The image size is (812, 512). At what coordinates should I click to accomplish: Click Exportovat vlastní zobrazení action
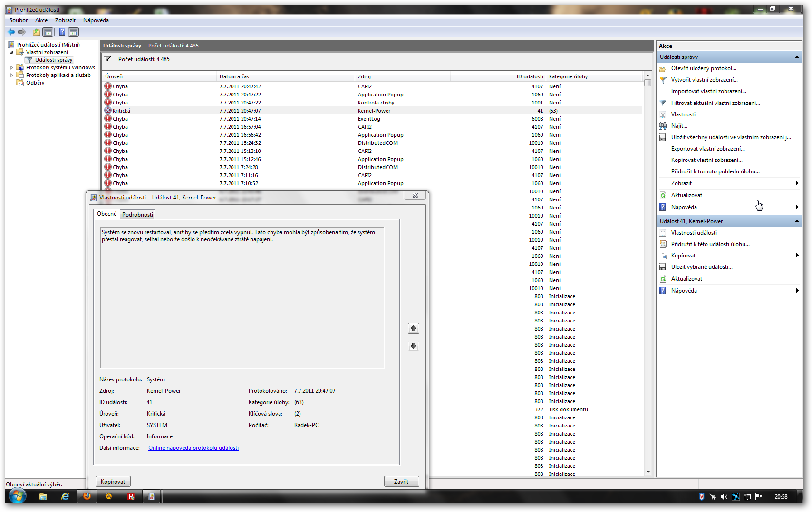[708, 149]
